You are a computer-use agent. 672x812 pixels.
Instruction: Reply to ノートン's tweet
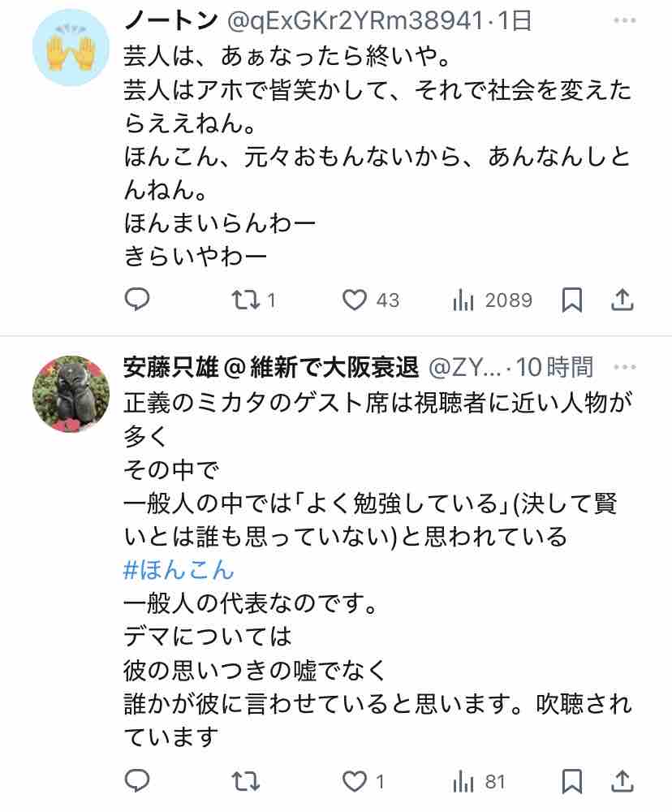(137, 300)
